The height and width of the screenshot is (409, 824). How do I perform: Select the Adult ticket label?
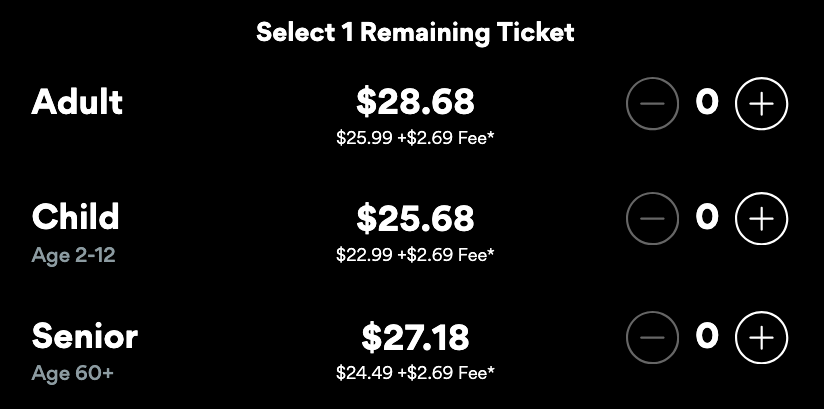point(77,102)
